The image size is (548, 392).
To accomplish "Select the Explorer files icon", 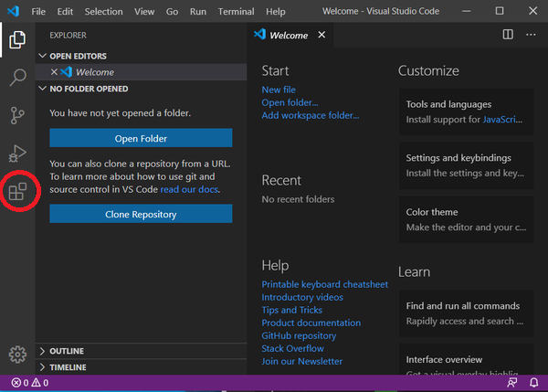I will [17, 39].
